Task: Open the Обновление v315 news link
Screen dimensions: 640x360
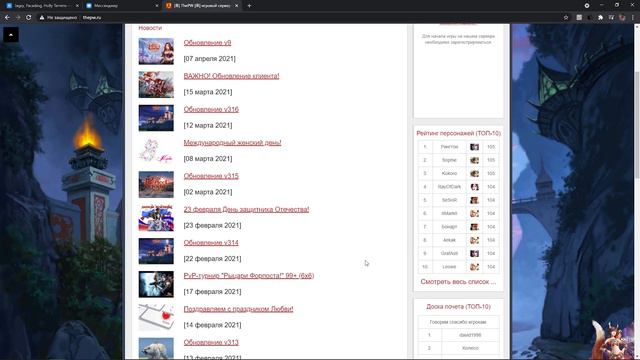Action: [211, 176]
